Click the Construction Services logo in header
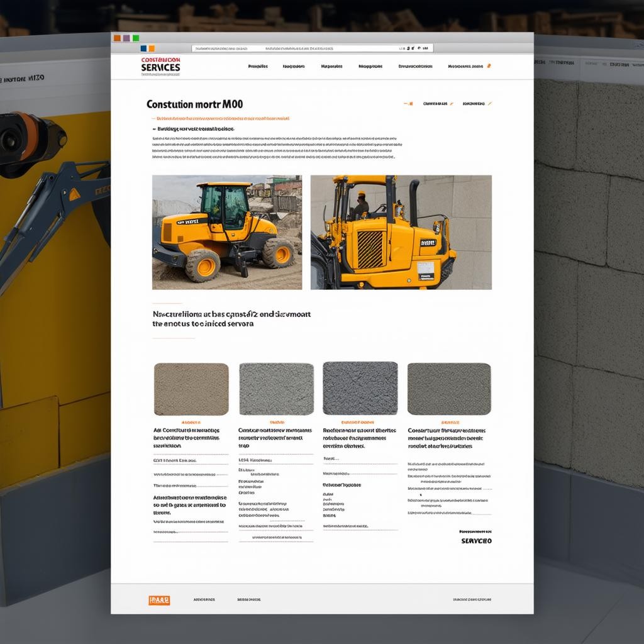The width and height of the screenshot is (644, 644). pos(161,66)
